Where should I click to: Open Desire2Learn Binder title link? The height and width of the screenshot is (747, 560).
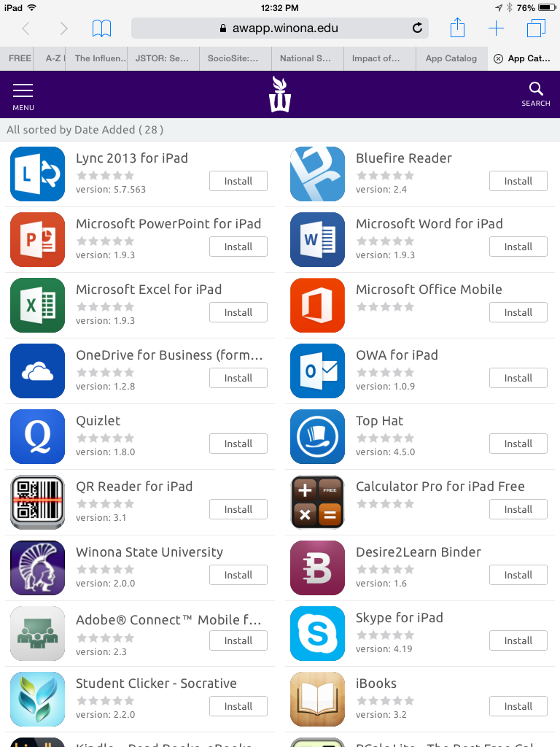418,551
